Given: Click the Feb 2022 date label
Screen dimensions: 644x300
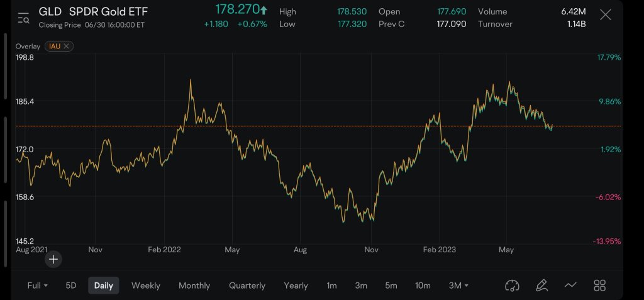Looking at the screenshot, I should (164, 250).
